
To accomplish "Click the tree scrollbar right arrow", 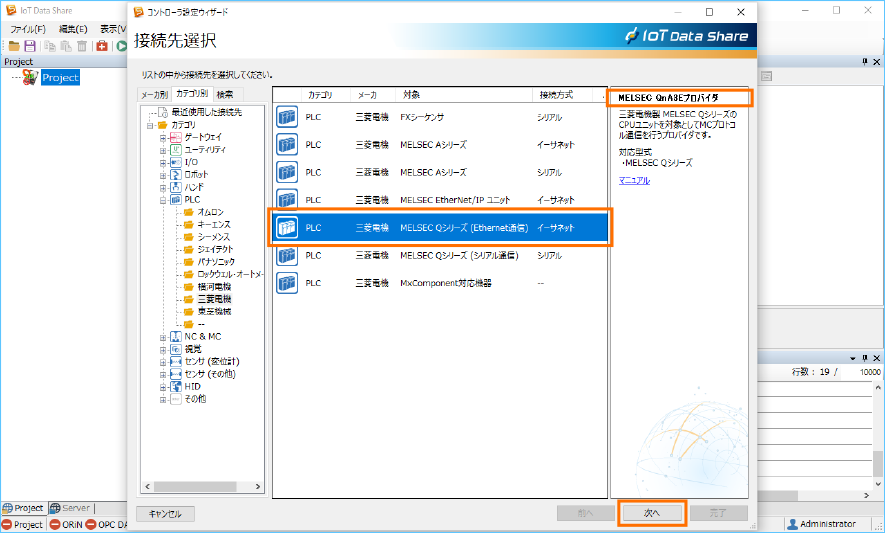I will click(x=258, y=486).
